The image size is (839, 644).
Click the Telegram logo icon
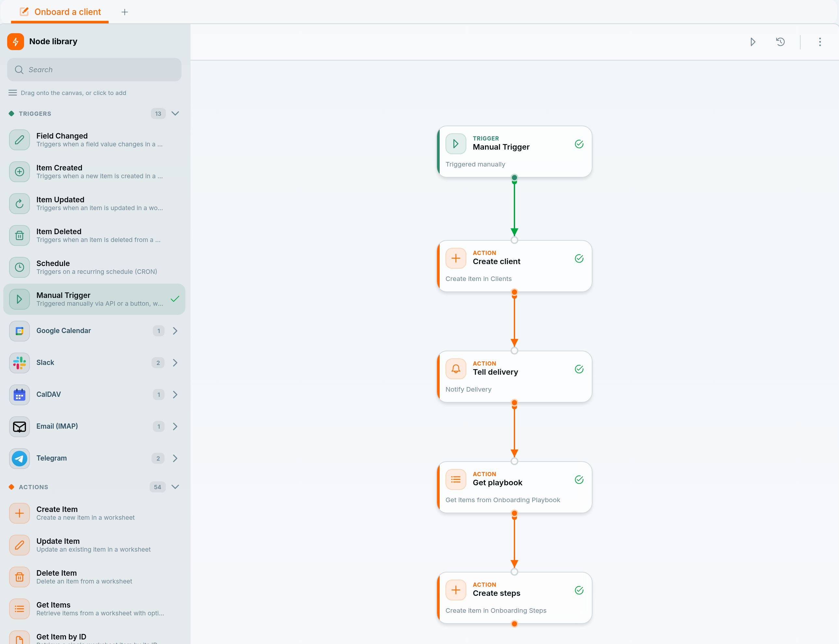click(20, 458)
